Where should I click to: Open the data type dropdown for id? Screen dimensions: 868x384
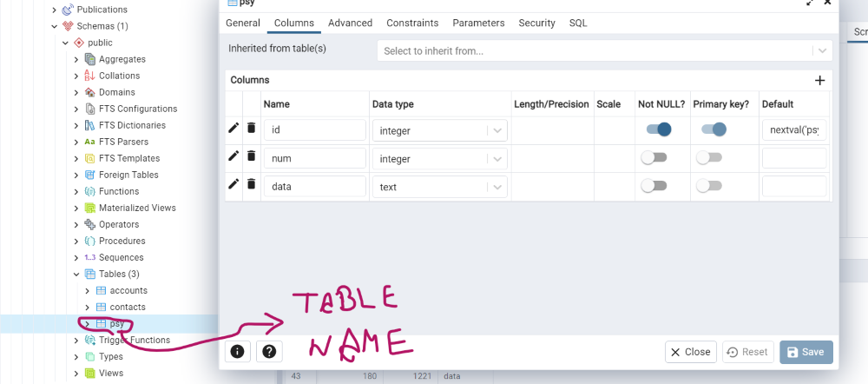[x=497, y=130]
